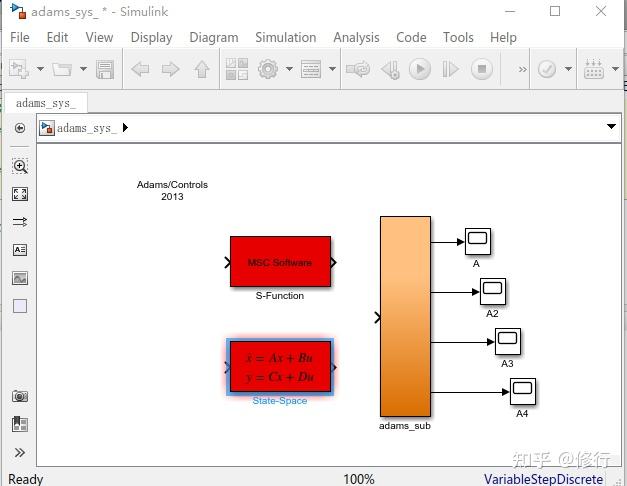The image size is (627, 486).
Task: Open the Library Browser icon
Action: (237, 69)
